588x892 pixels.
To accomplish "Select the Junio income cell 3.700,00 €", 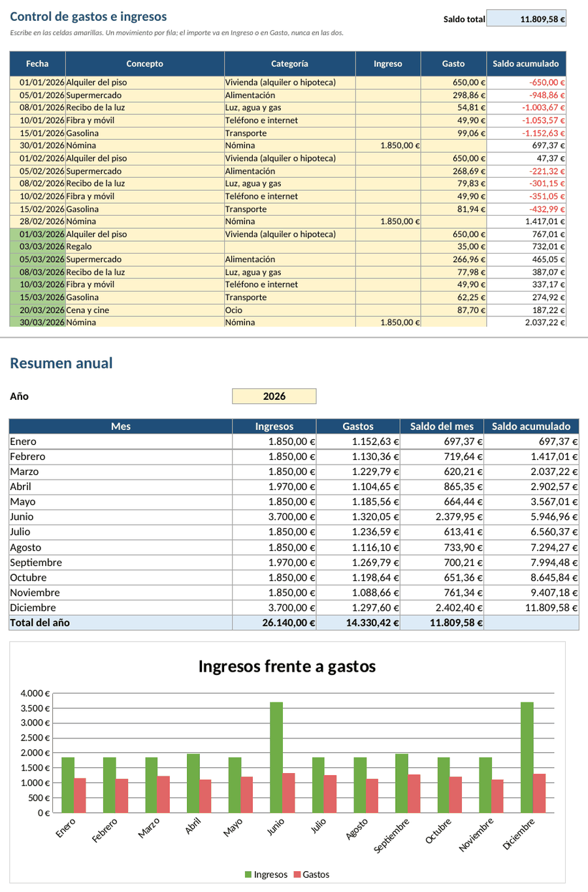I will (274, 517).
